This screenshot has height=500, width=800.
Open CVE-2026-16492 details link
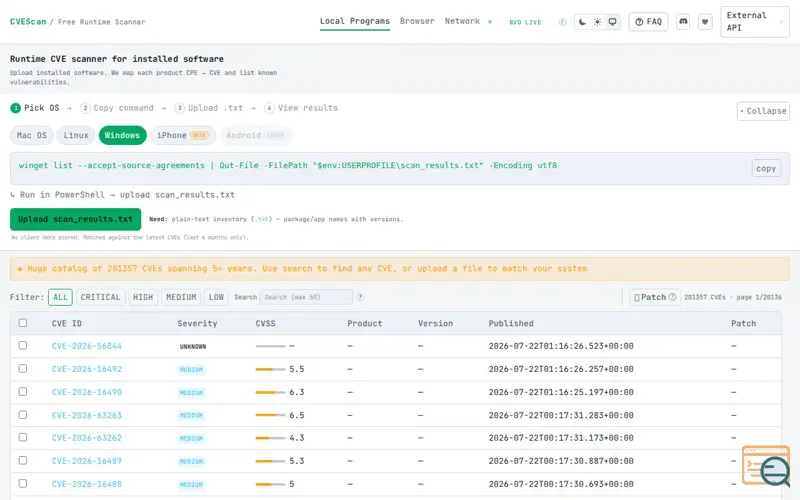point(87,369)
